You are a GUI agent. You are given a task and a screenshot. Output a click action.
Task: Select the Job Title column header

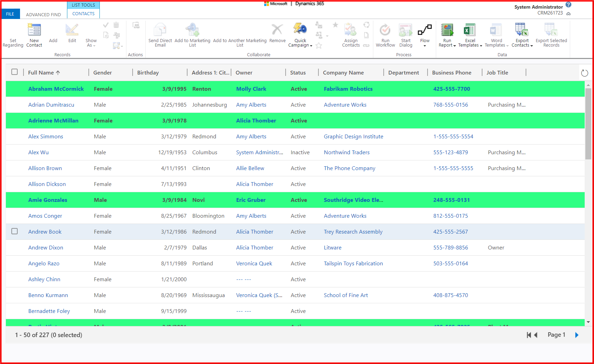point(497,72)
